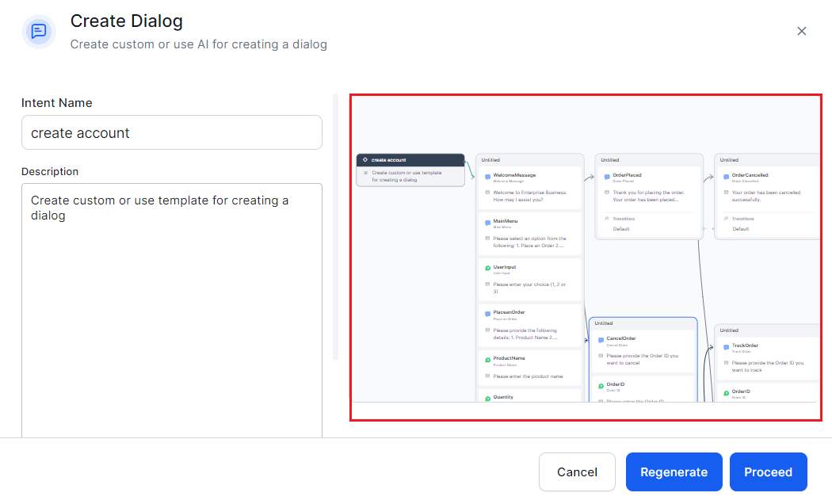832x504 pixels.
Task: Click the Cancel button
Action: pos(577,472)
